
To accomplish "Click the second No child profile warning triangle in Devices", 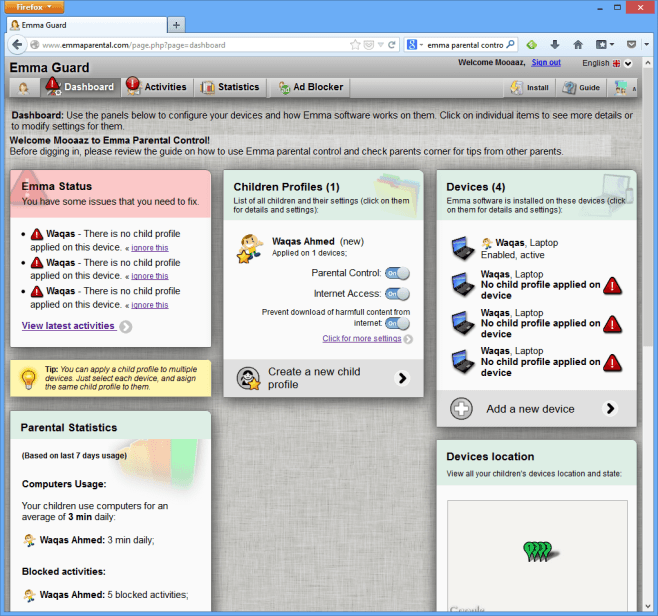I will pyautogui.click(x=612, y=324).
